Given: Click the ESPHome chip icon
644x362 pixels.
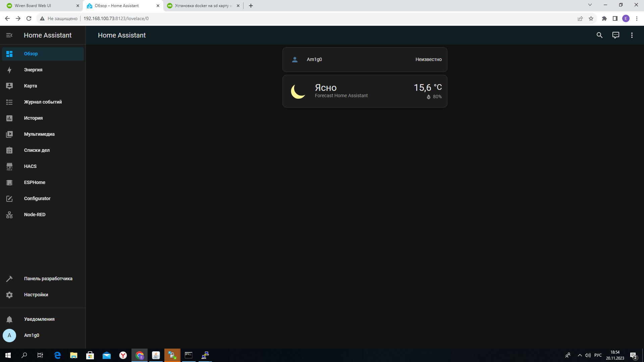Looking at the screenshot, I should point(9,182).
